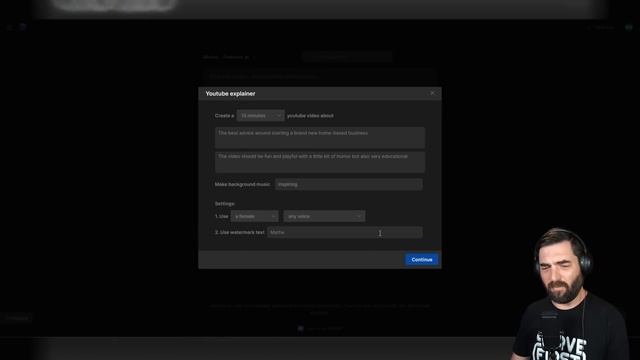Click the watermark text input field
Screen dimensions: 640x360
345,232
